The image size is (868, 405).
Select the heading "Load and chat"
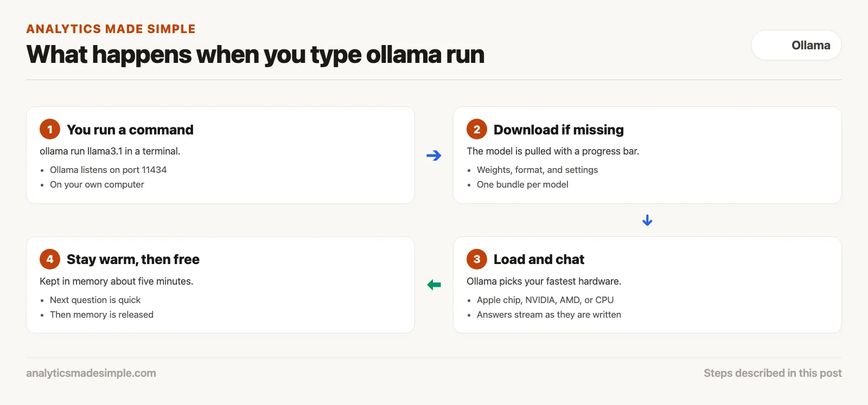[x=539, y=260]
